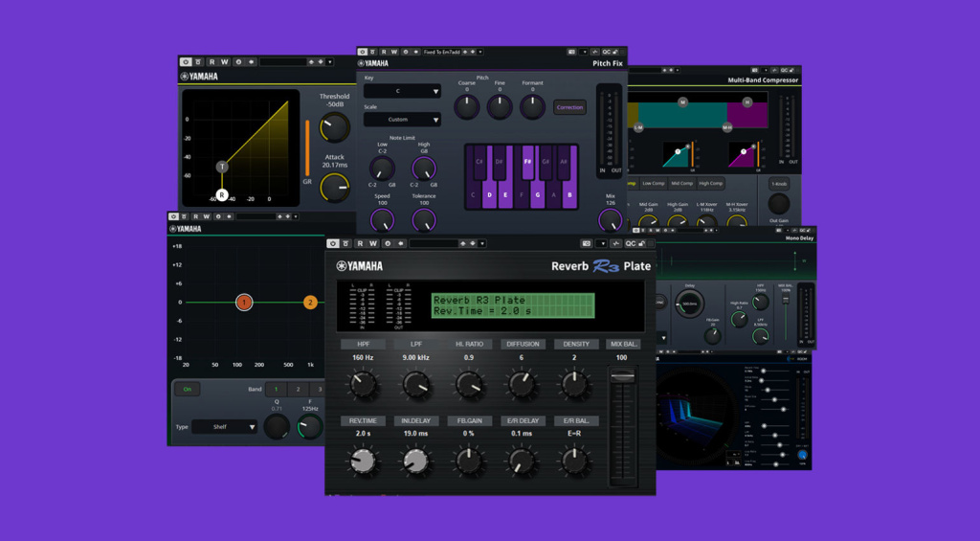Select EQ band node 2
The width and height of the screenshot is (980, 541).
point(310,303)
